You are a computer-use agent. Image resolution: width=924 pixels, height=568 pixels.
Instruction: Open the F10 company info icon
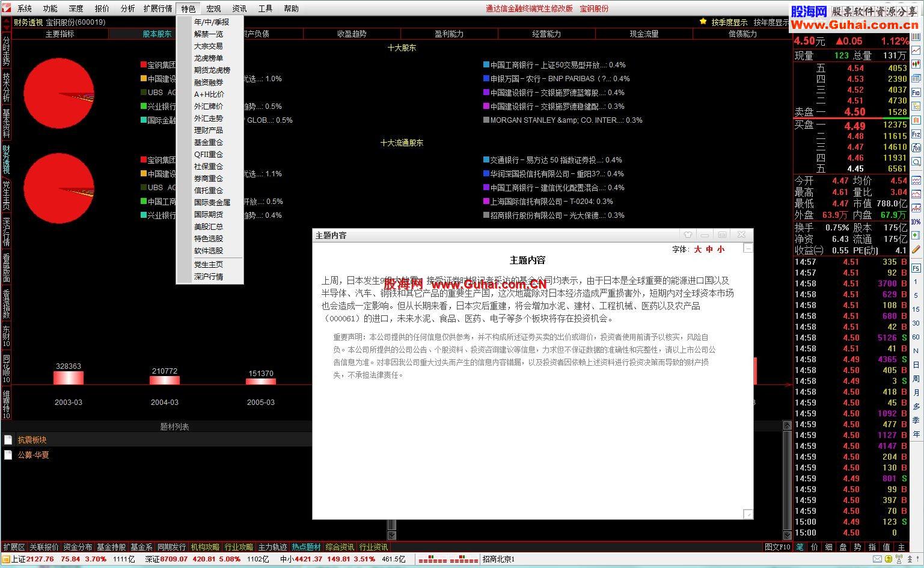[916, 92]
